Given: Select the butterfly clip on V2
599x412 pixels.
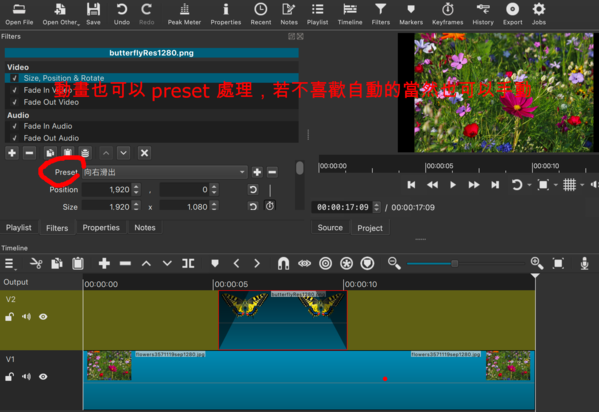Looking at the screenshot, I should click(283, 320).
